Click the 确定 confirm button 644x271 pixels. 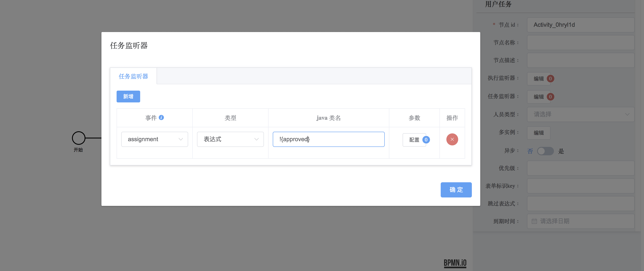click(x=456, y=190)
